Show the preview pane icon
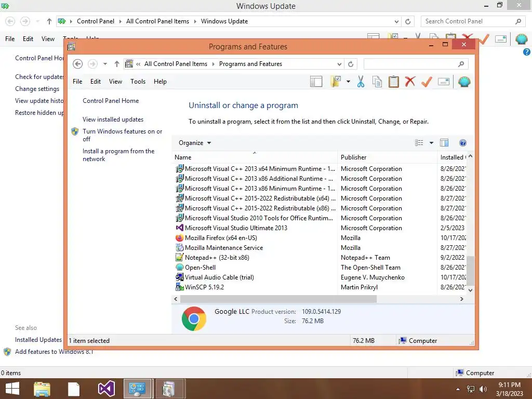This screenshot has height=399, width=532. pos(444,143)
